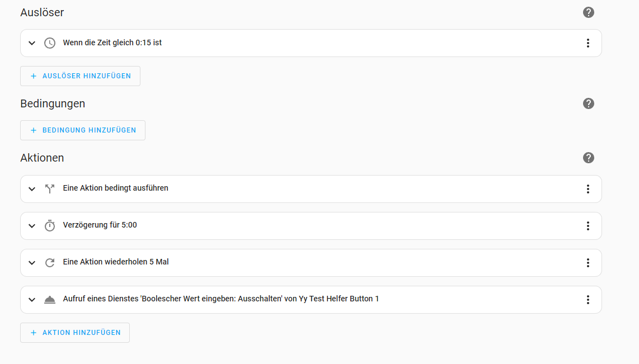Expand the 'Verzögerung für 5:00' action
This screenshot has height=364, width=639.
point(32,226)
